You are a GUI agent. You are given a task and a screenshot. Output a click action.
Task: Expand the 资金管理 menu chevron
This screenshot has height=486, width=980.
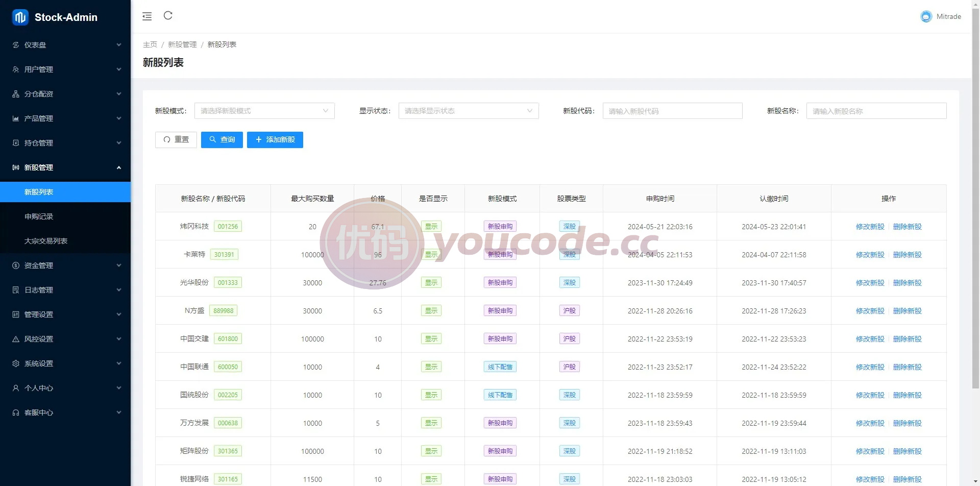point(119,265)
